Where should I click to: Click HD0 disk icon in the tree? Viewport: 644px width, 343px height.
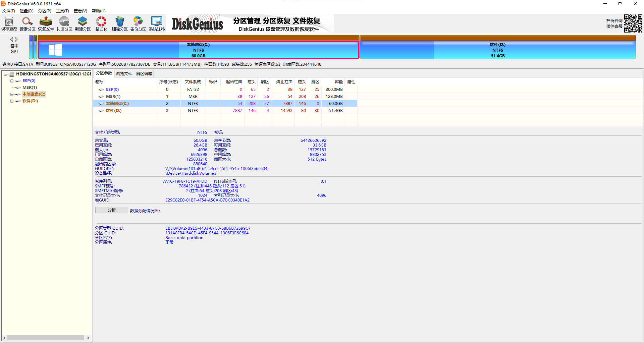12,74
